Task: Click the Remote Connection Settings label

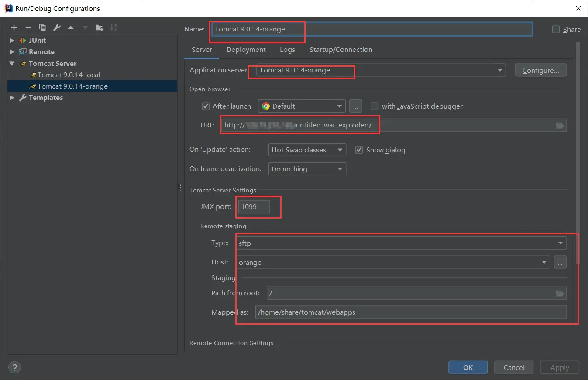Action: 231,343
